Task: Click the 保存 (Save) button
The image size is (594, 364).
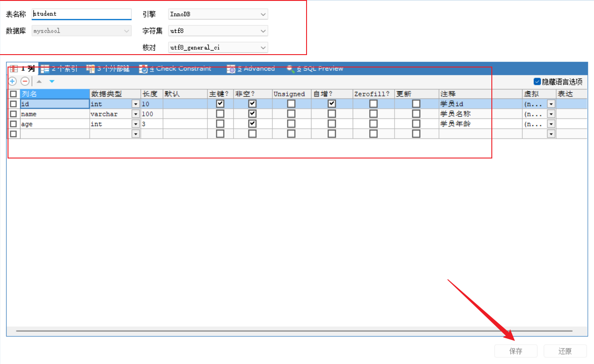Action: [516, 351]
